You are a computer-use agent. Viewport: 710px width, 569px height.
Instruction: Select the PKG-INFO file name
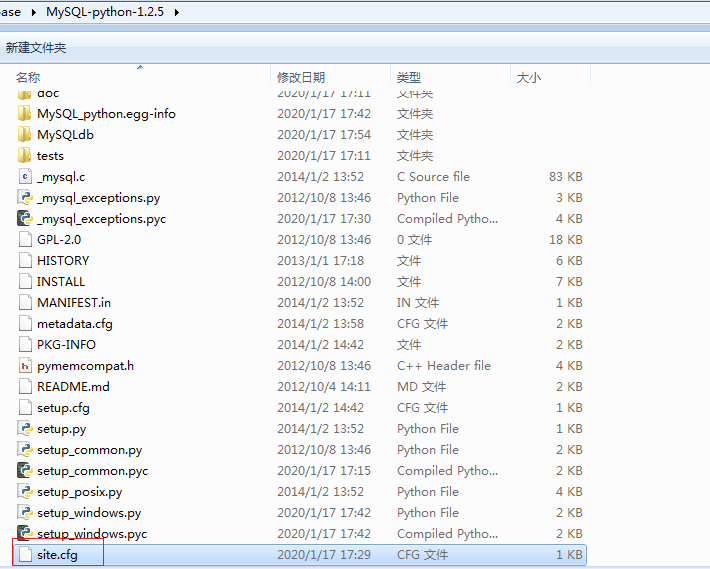click(66, 344)
